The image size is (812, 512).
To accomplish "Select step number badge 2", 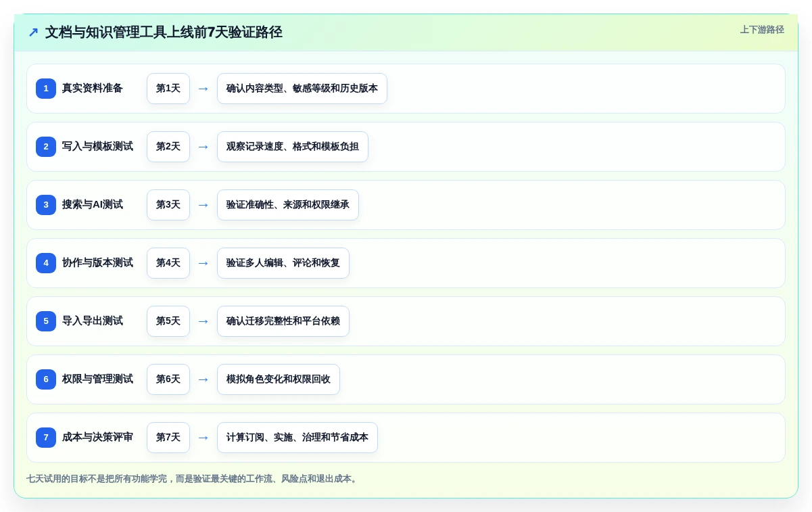I will coord(46,147).
